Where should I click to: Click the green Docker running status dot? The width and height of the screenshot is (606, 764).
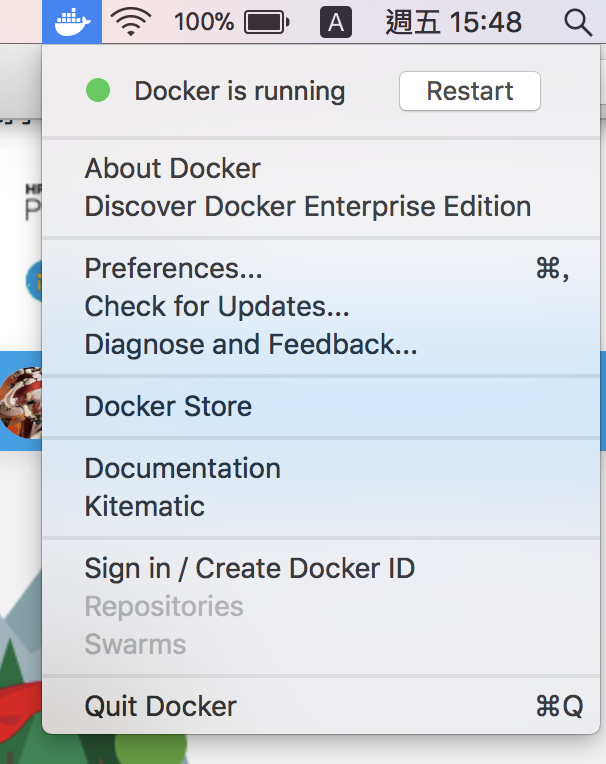(98, 91)
